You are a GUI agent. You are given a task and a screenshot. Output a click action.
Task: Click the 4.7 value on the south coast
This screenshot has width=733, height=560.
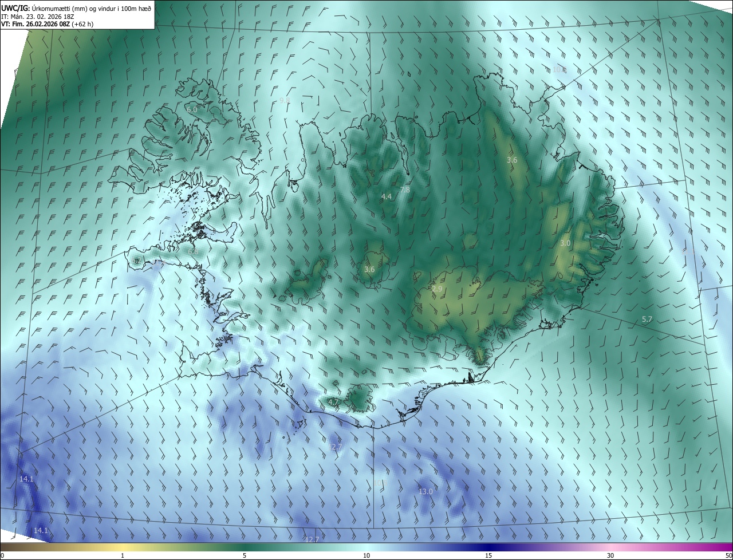(x=333, y=403)
